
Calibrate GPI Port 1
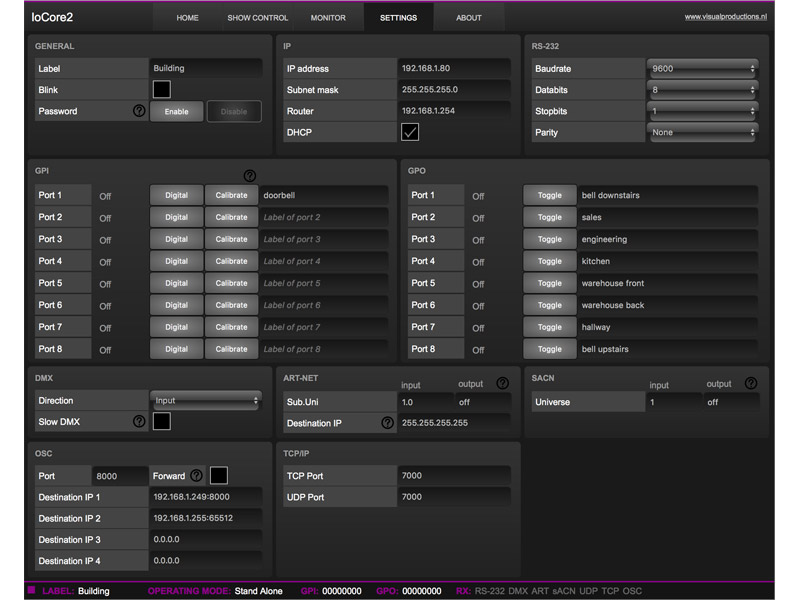(232, 195)
